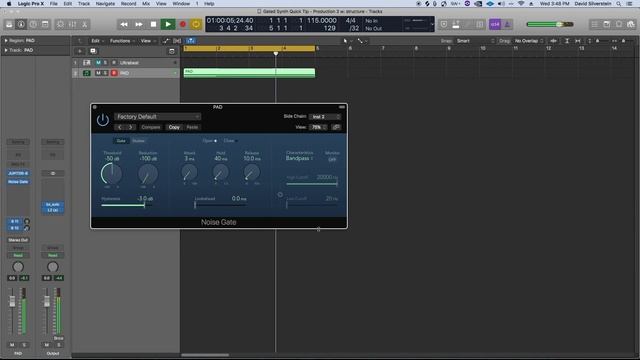Click the Fast Forward transport button
640x360 pixels.
139,24
